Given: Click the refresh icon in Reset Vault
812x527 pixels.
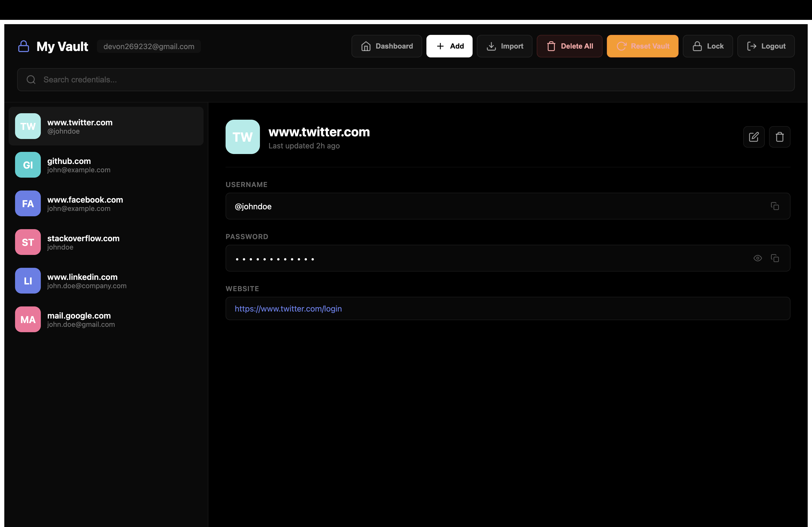Looking at the screenshot, I should (622, 46).
